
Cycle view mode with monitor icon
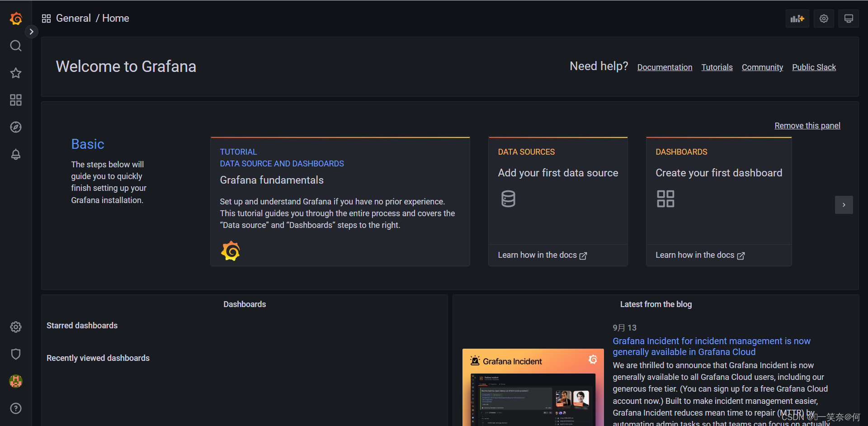pyautogui.click(x=849, y=19)
